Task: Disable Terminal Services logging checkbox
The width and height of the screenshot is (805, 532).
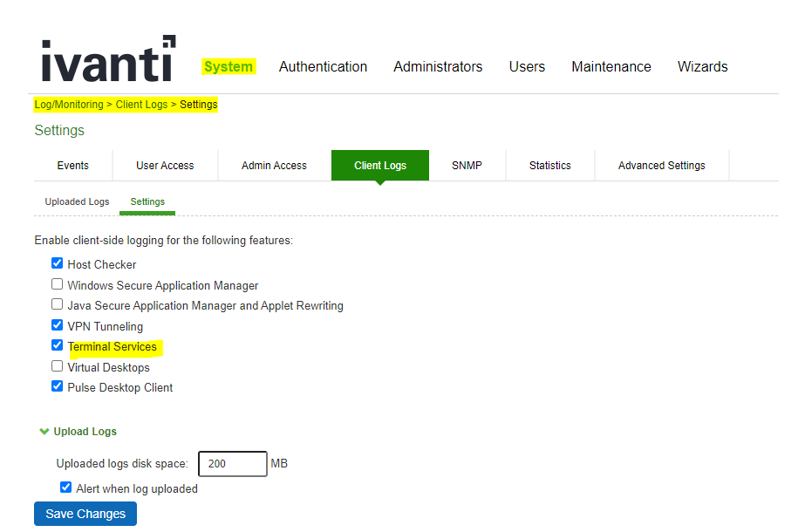Action: coord(58,345)
